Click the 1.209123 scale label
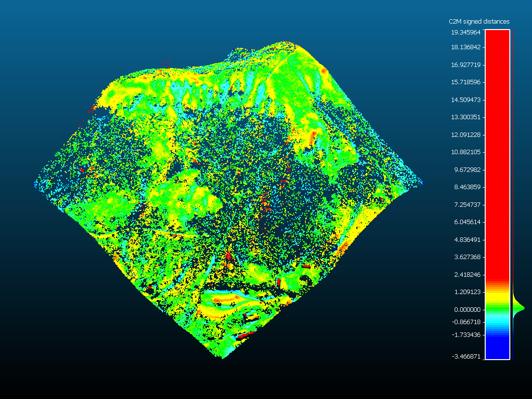This screenshot has width=532, height=399. pos(466,292)
